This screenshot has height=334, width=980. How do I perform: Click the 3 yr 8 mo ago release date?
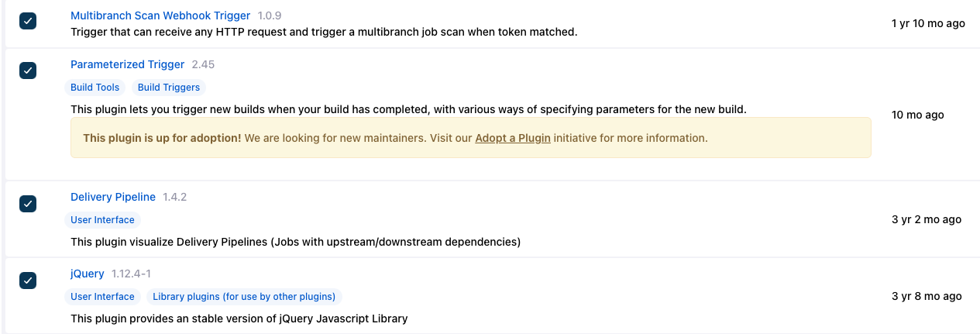click(927, 296)
